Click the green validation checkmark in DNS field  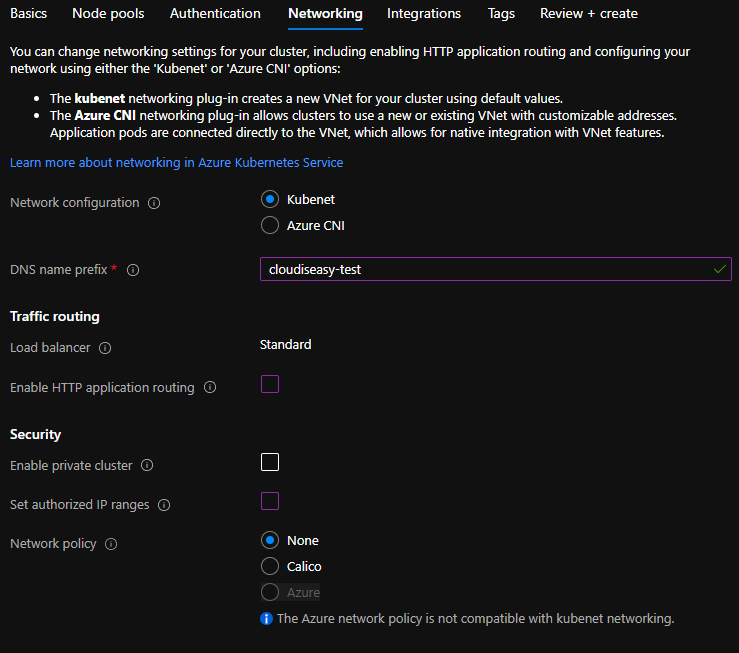tap(720, 269)
